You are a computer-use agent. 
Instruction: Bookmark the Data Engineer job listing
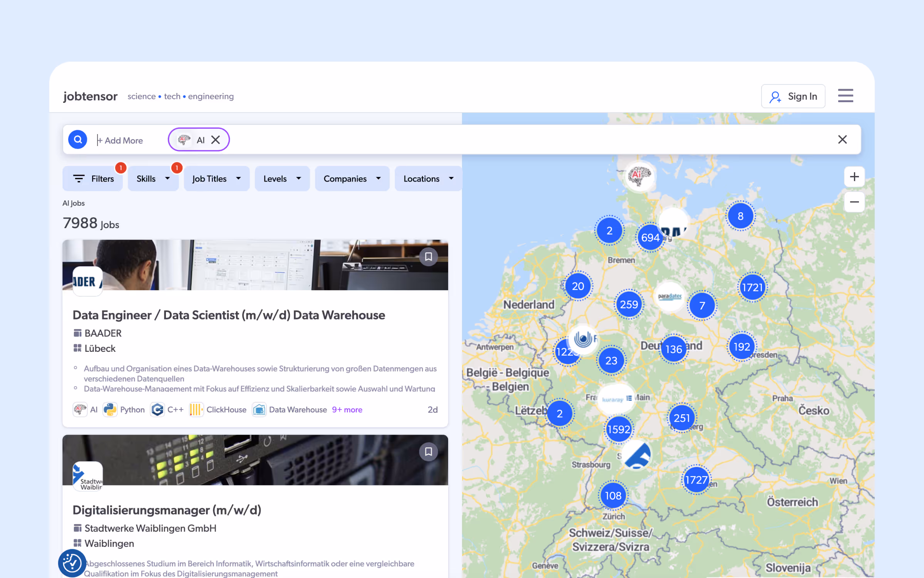[x=429, y=257]
